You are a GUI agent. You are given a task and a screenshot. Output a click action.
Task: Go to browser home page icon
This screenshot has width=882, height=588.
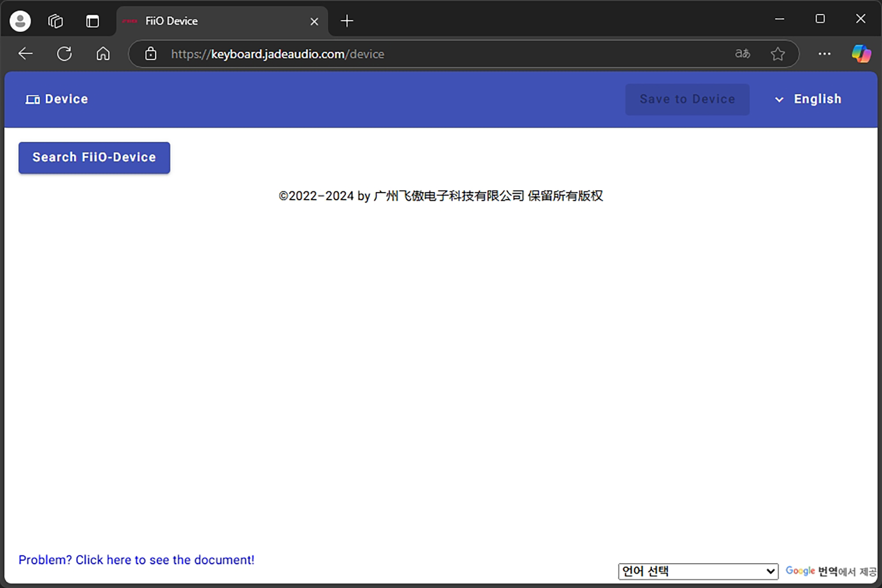(103, 54)
